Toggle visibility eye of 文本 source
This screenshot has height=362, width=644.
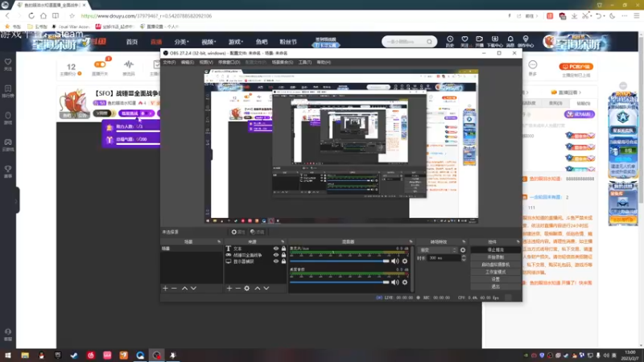click(x=276, y=249)
